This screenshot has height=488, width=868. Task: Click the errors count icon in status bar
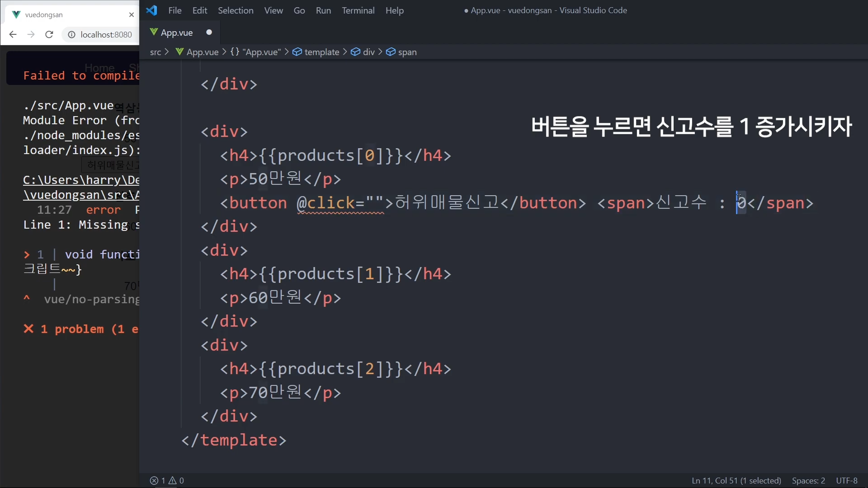[x=154, y=480]
